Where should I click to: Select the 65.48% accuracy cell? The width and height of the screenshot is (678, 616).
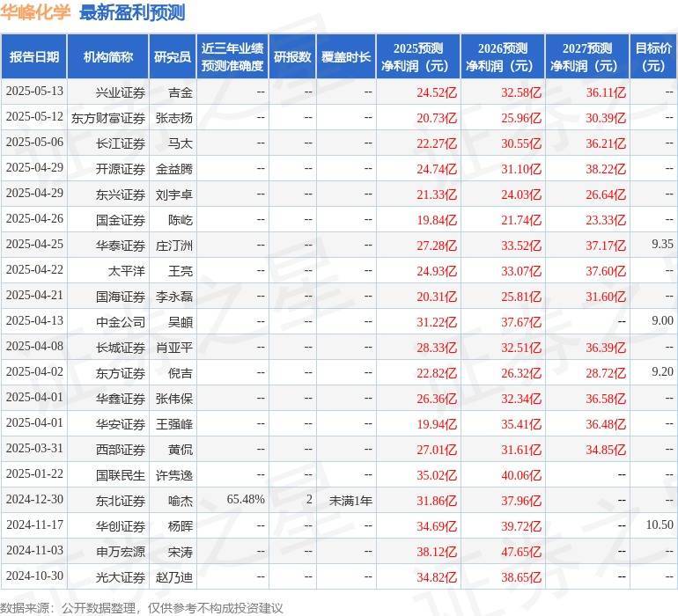click(x=246, y=500)
